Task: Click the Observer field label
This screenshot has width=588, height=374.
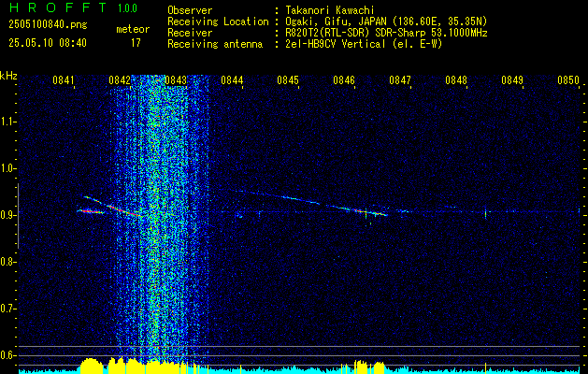Action: [190, 11]
